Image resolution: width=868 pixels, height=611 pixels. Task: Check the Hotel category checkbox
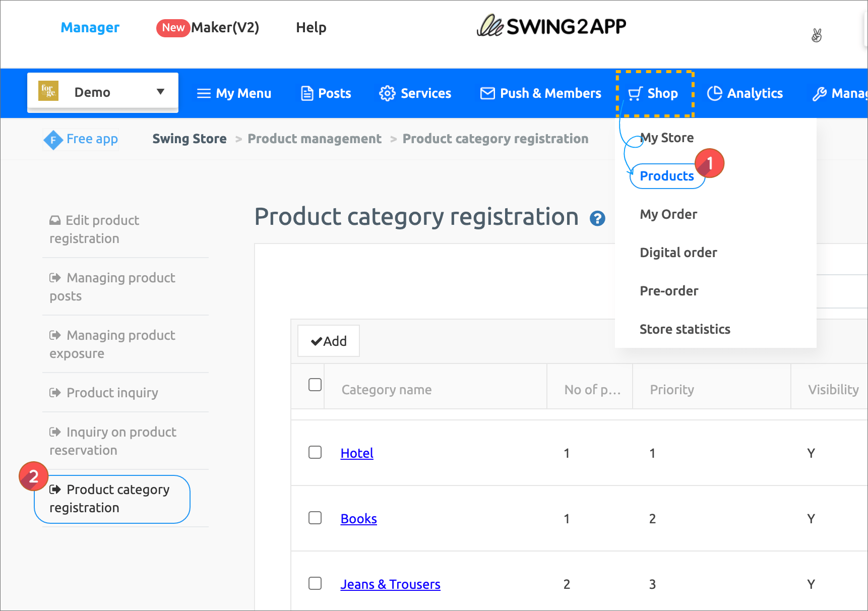[x=315, y=452]
